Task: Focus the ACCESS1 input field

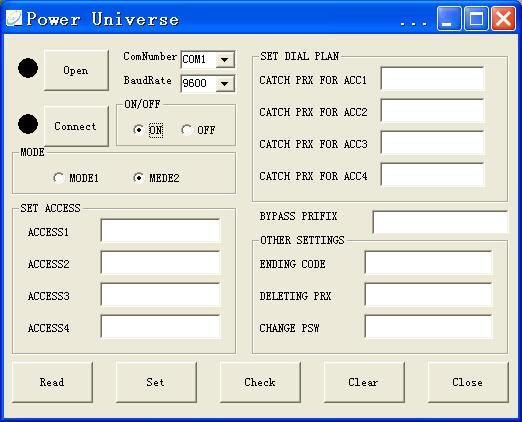Action: 160,230
